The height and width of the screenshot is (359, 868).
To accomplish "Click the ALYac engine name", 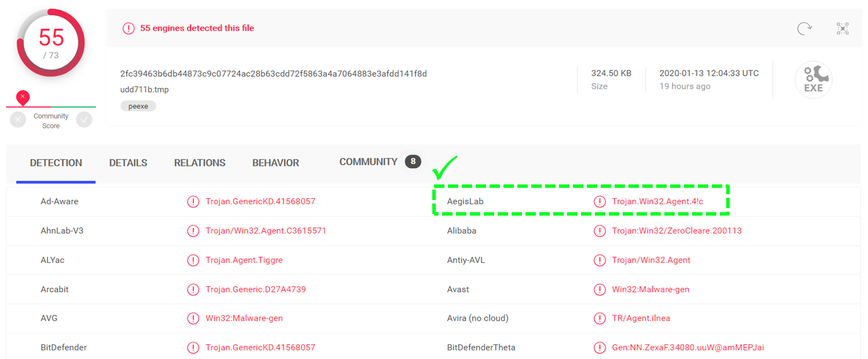I will (53, 260).
